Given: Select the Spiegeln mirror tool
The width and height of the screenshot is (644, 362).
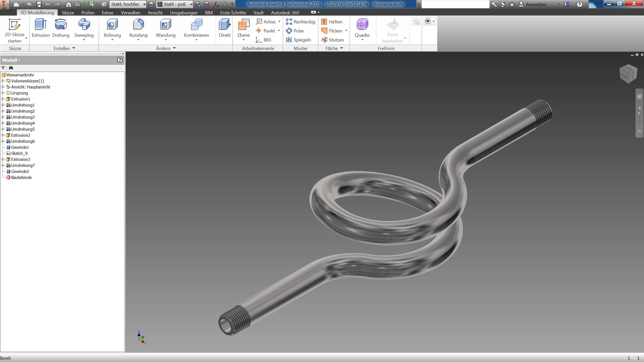Looking at the screenshot, I should click(298, 40).
